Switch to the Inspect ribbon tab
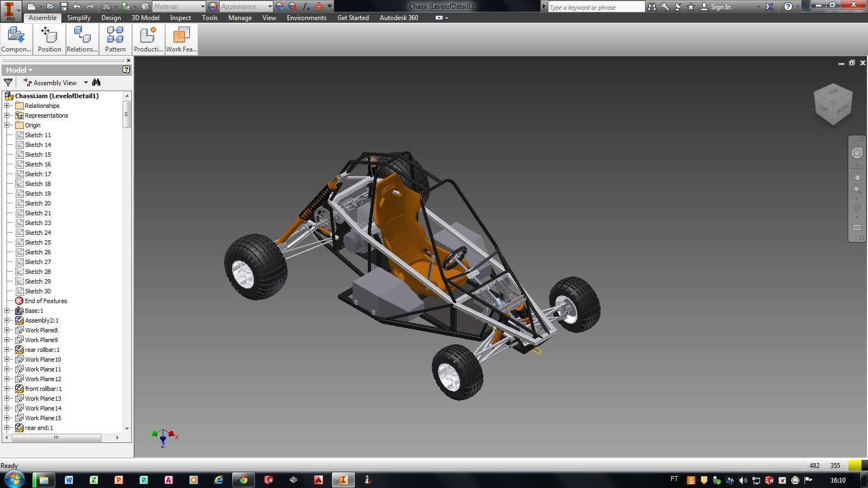 pyautogui.click(x=181, y=18)
